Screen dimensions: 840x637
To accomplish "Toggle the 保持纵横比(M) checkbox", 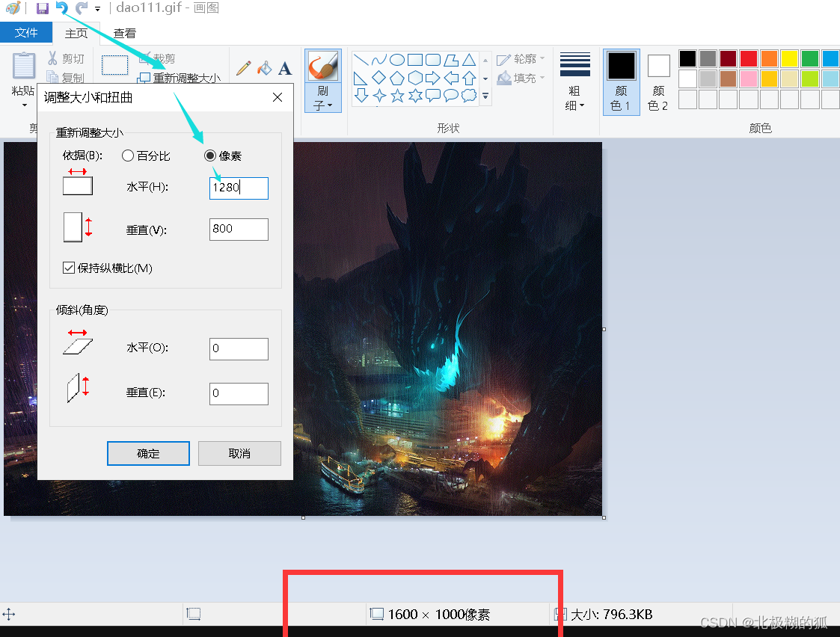I will click(69, 268).
